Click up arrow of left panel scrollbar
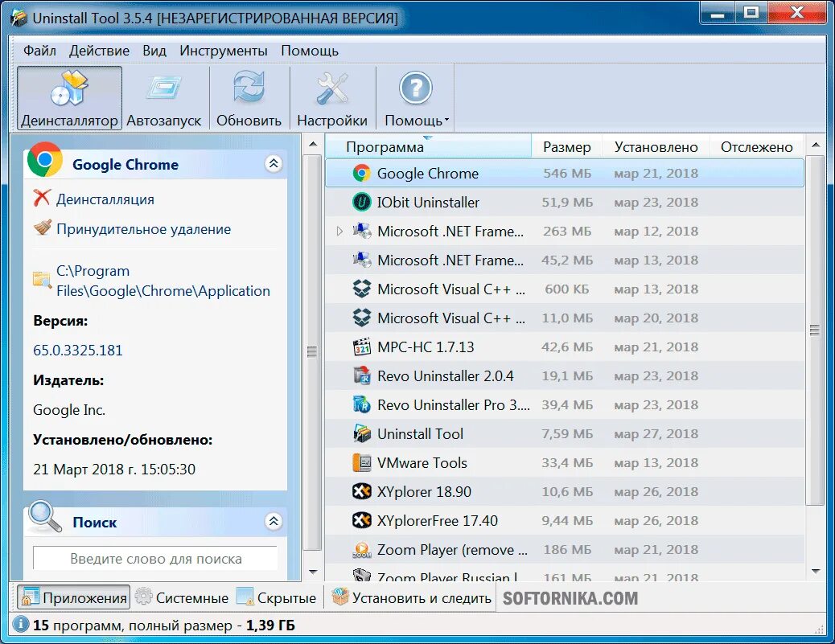835x644 pixels. (313, 144)
